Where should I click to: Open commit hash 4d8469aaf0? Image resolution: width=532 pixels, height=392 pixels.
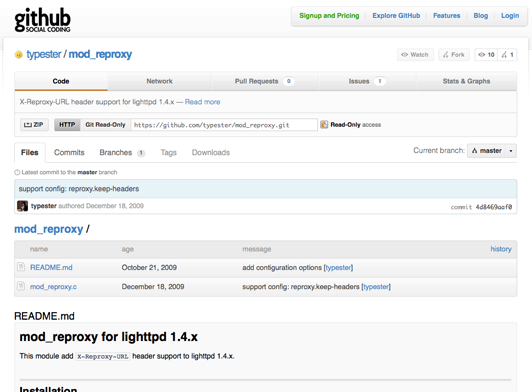point(494,207)
